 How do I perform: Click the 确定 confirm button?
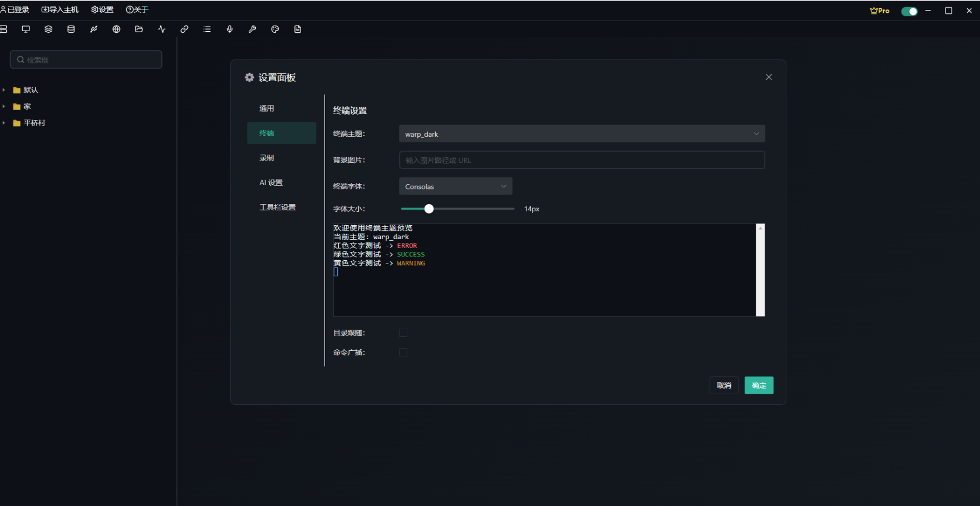tap(759, 385)
